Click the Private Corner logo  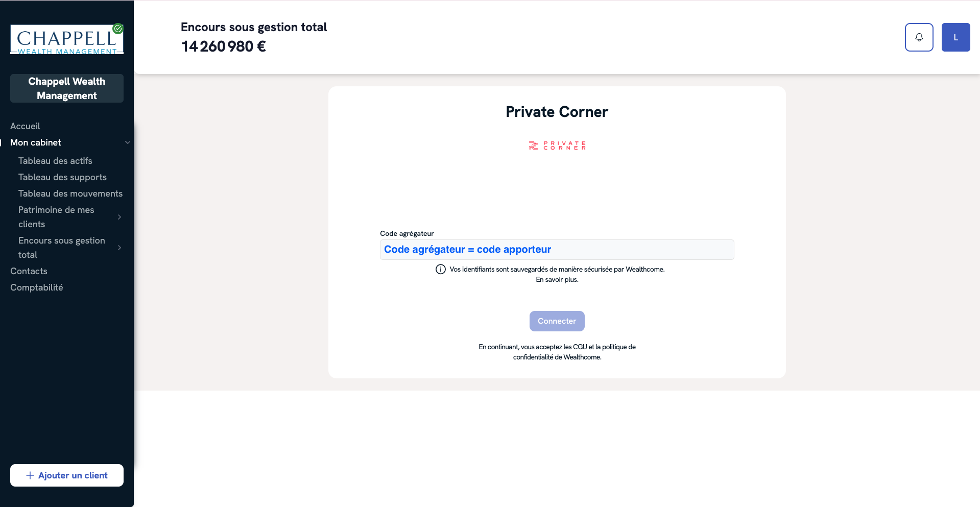(x=557, y=146)
